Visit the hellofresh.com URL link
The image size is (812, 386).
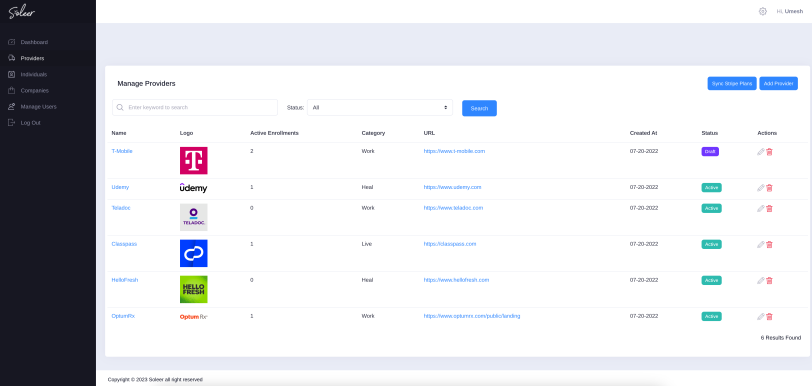coord(456,279)
